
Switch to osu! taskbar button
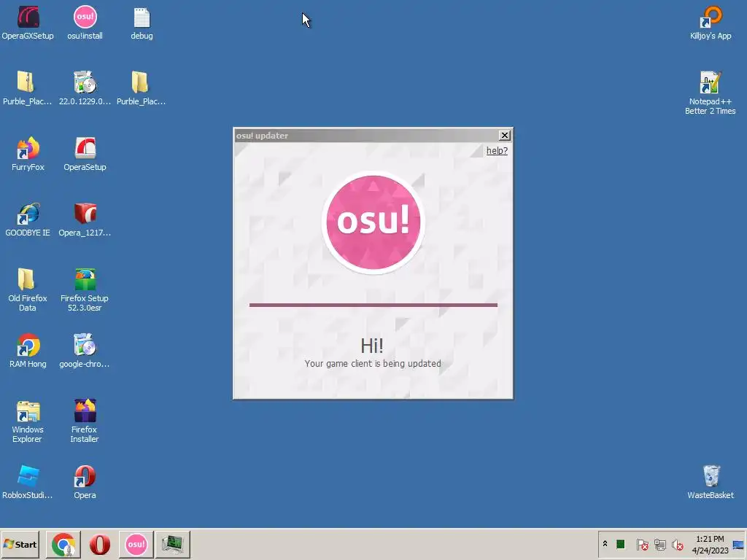click(x=136, y=544)
